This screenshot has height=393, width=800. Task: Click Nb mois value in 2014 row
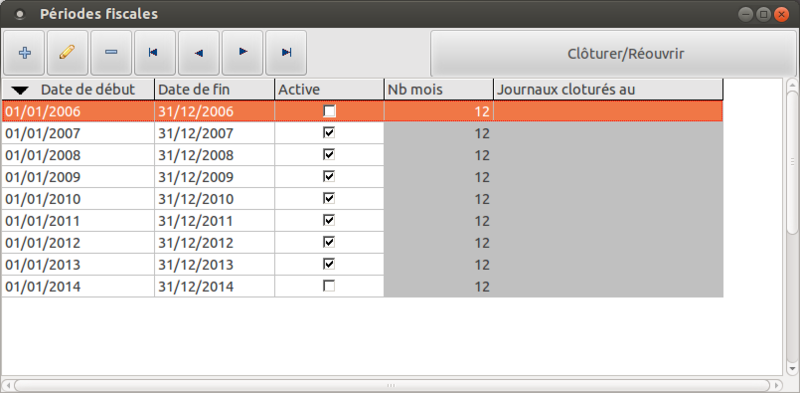point(439,286)
